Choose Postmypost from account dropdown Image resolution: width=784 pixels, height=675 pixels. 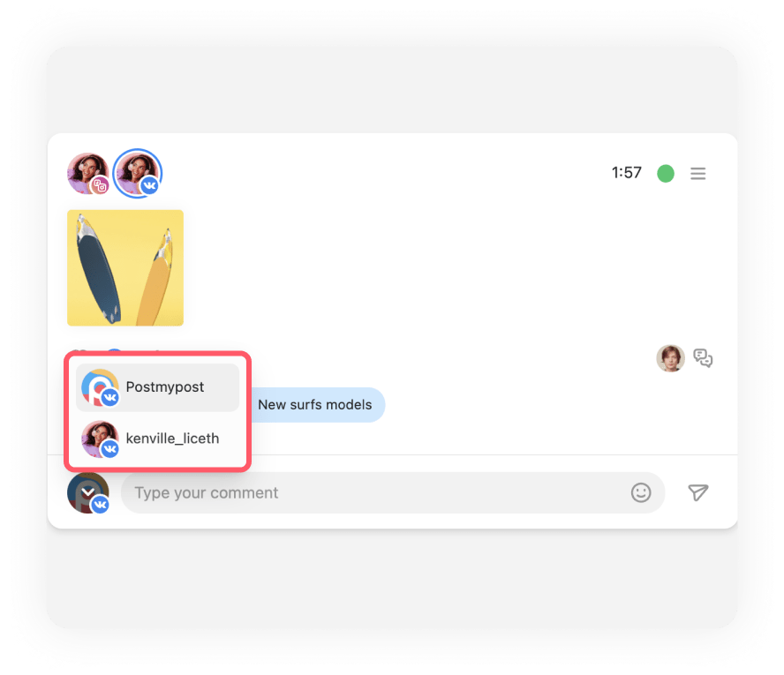[x=157, y=387]
